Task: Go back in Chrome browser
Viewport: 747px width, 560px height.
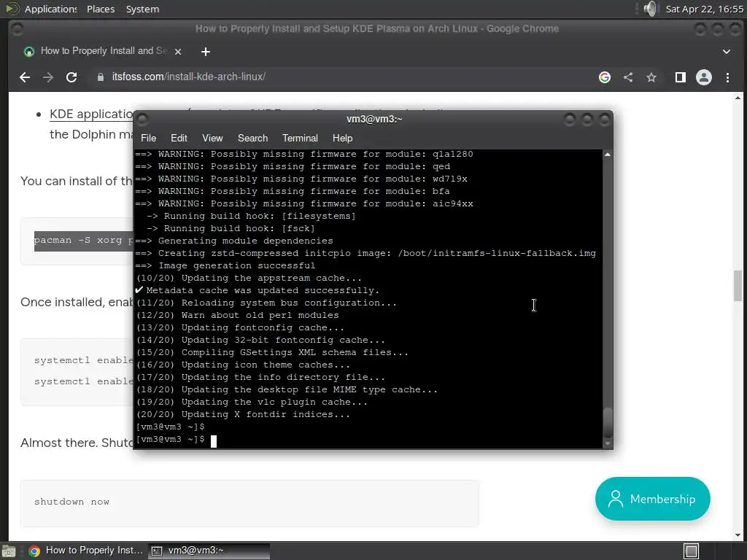Action: [x=25, y=77]
